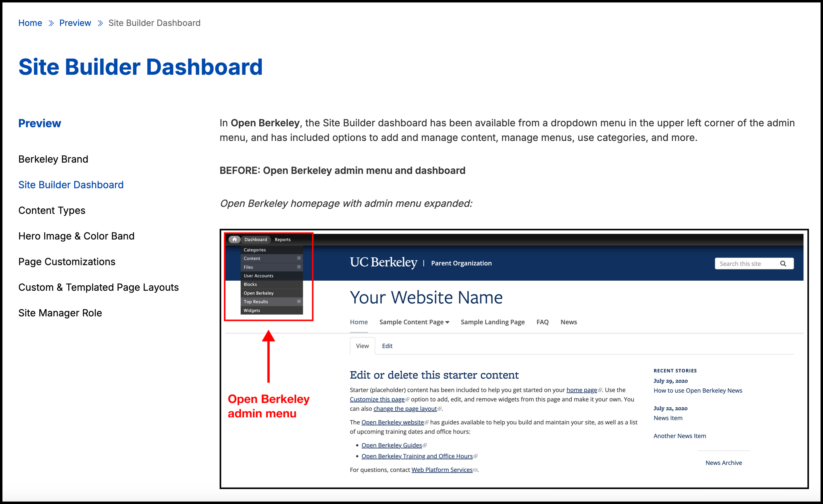
Task: Open the Dashboard admin menu item
Action: tap(256, 239)
